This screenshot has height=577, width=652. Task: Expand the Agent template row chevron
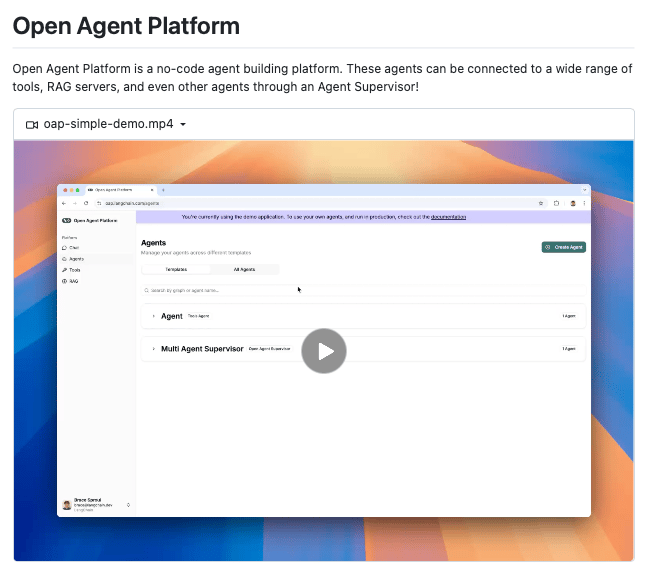click(x=153, y=316)
